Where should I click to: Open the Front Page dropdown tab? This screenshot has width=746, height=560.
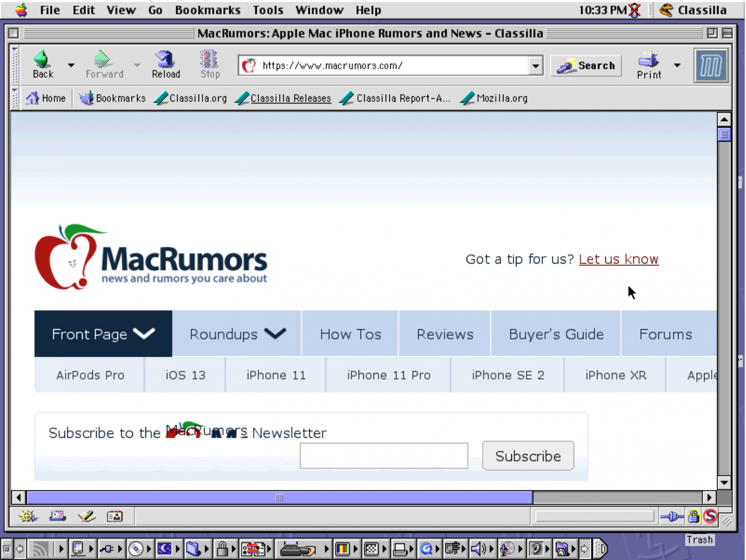(103, 334)
